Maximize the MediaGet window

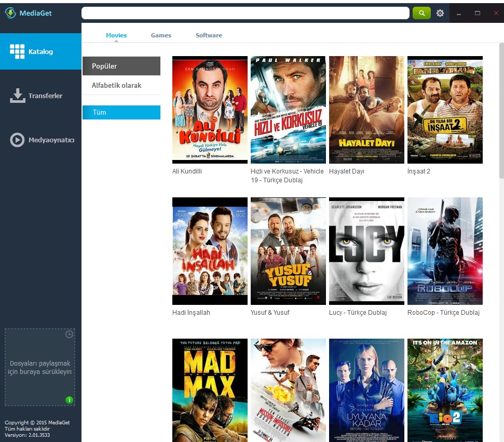[x=478, y=13]
